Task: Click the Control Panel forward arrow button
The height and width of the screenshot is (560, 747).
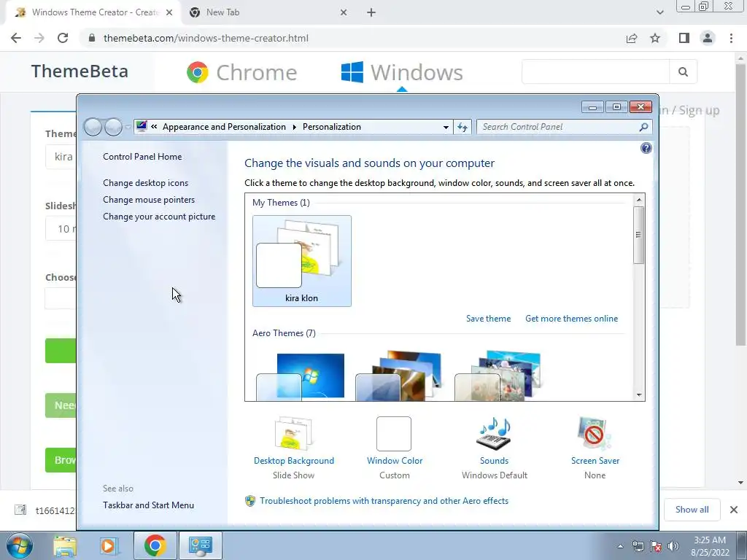Action: pos(113,127)
